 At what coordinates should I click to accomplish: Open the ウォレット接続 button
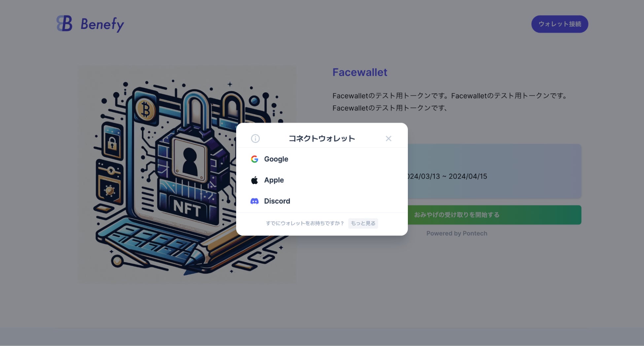click(x=559, y=24)
